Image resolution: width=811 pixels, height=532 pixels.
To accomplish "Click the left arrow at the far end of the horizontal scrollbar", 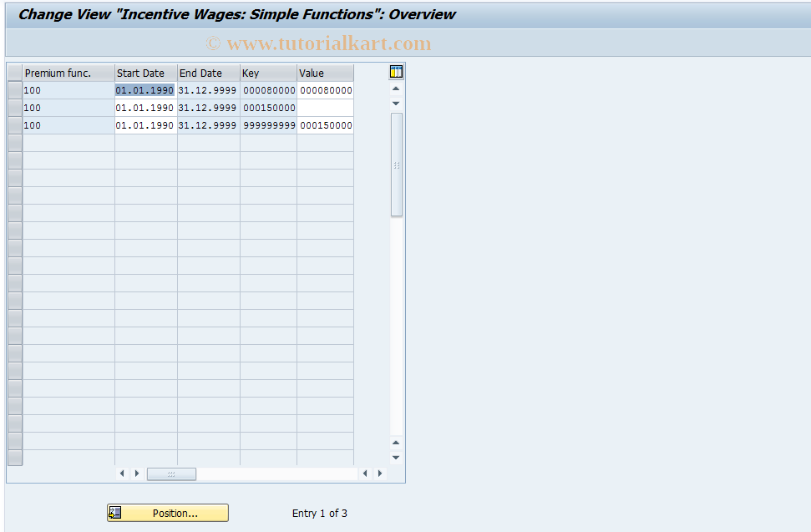I will click(x=365, y=474).
